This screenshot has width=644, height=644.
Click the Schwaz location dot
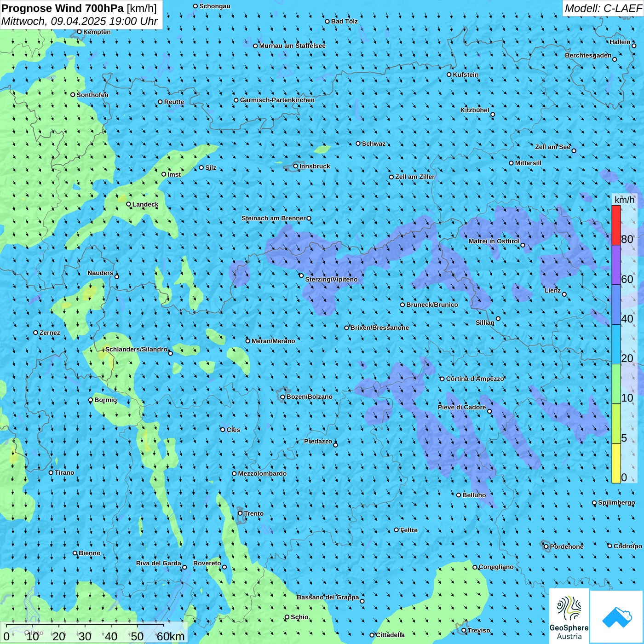coord(358,144)
